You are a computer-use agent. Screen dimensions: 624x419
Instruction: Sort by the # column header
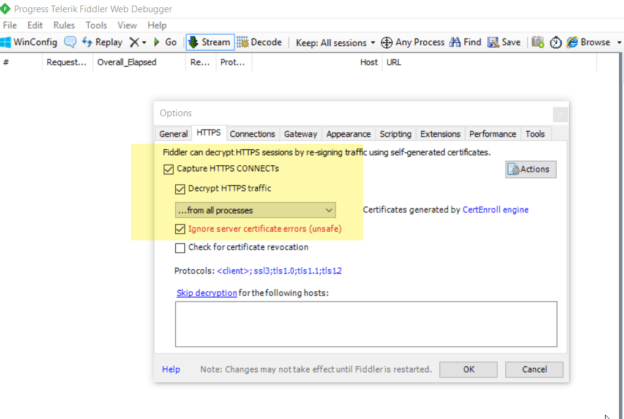pyautogui.click(x=21, y=62)
